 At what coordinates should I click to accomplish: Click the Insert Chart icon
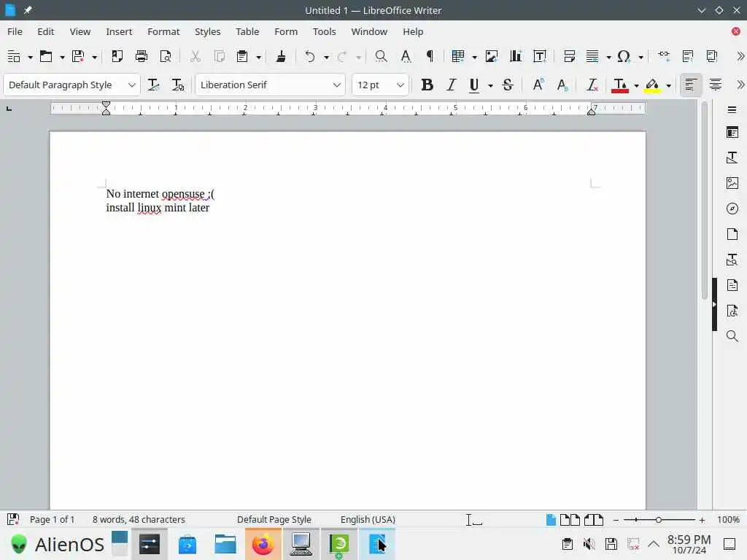point(516,57)
